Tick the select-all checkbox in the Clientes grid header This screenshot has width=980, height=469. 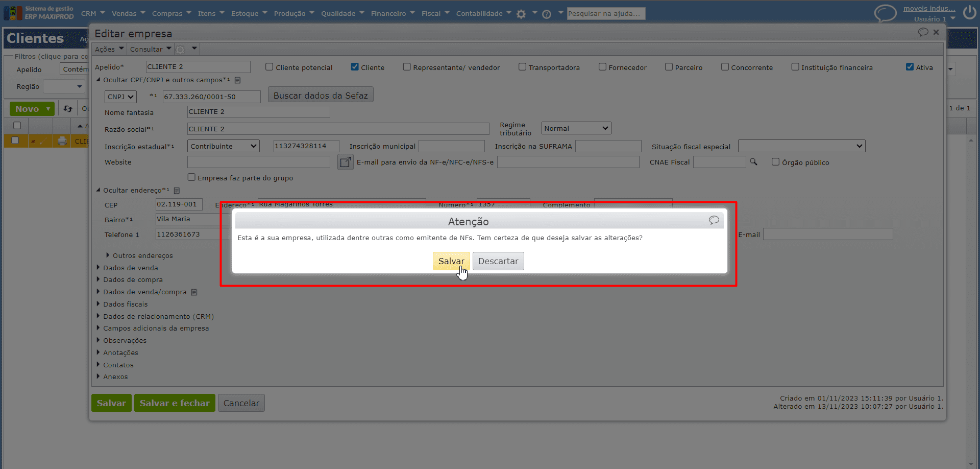17,126
